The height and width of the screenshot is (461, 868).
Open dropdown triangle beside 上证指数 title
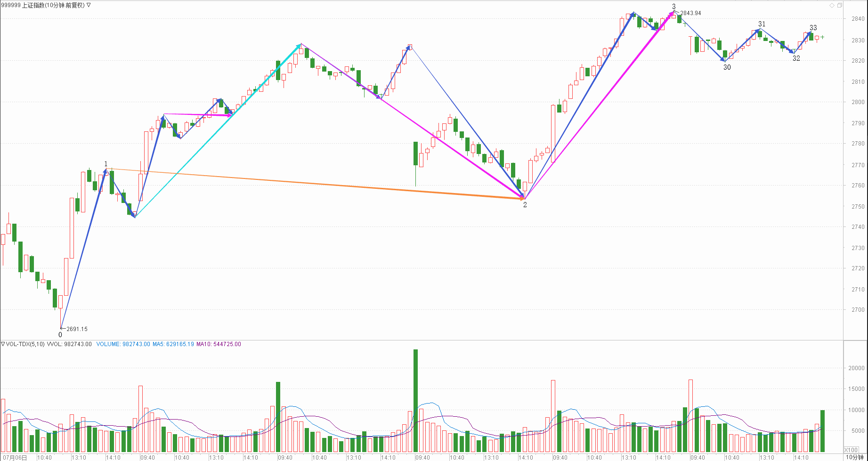click(89, 5)
